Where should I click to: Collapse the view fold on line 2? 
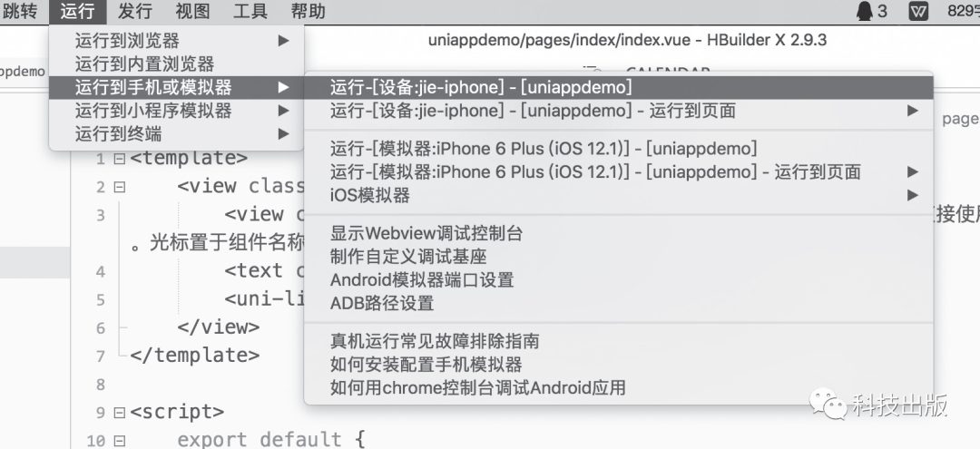(x=120, y=187)
